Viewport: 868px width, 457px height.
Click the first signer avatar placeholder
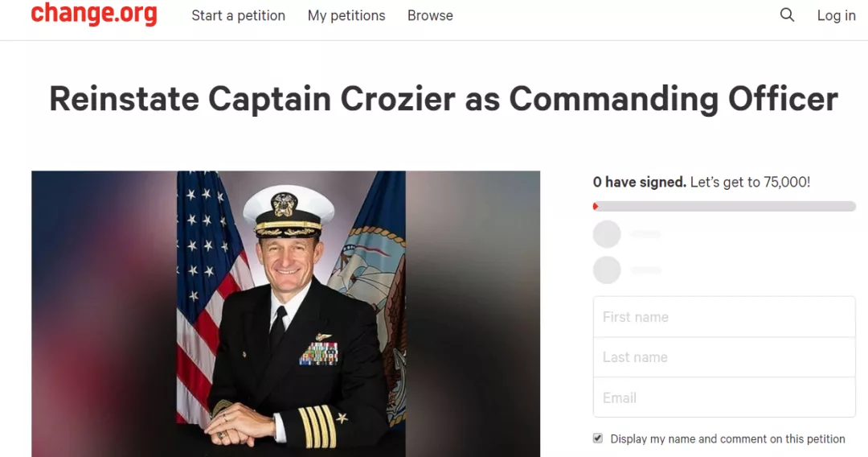click(x=607, y=234)
